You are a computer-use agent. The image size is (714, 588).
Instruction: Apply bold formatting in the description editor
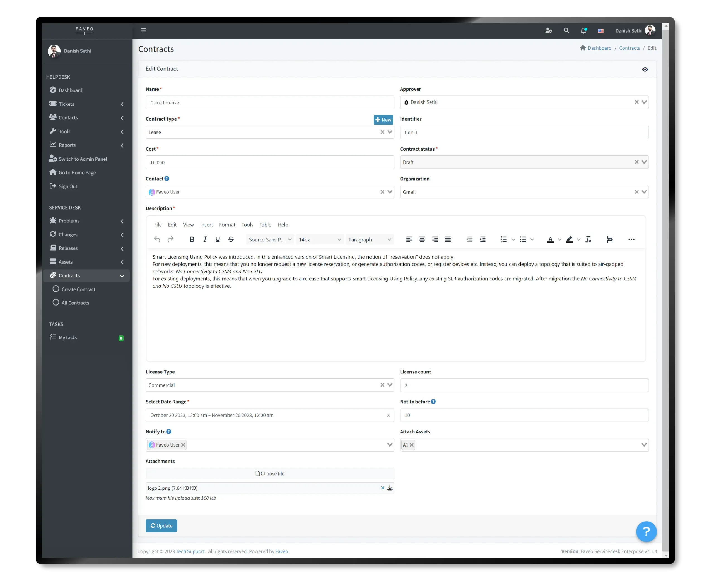(192, 239)
